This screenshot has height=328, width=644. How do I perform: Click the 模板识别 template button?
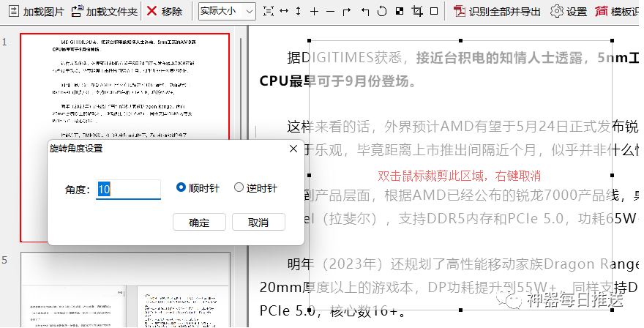618,12
